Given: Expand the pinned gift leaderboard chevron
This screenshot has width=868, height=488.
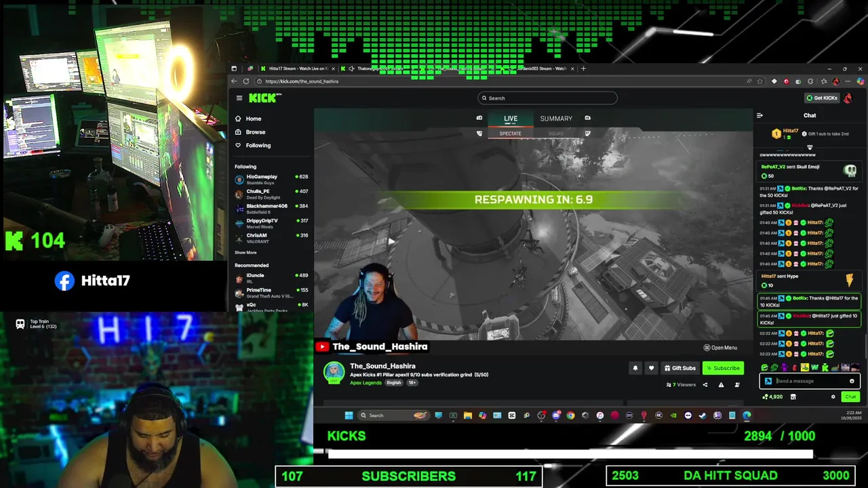Looking at the screenshot, I should click(x=810, y=147).
